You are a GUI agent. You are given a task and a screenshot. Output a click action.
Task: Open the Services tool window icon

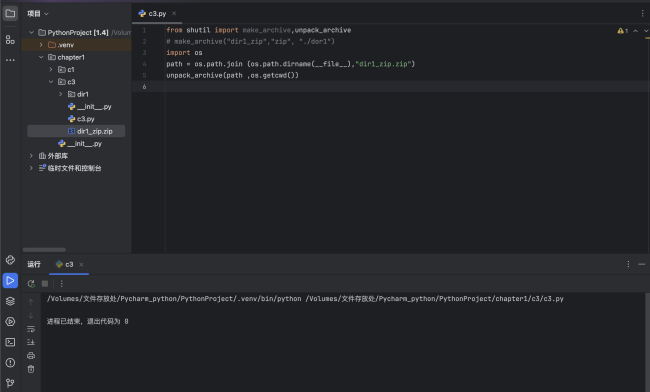[x=10, y=322]
